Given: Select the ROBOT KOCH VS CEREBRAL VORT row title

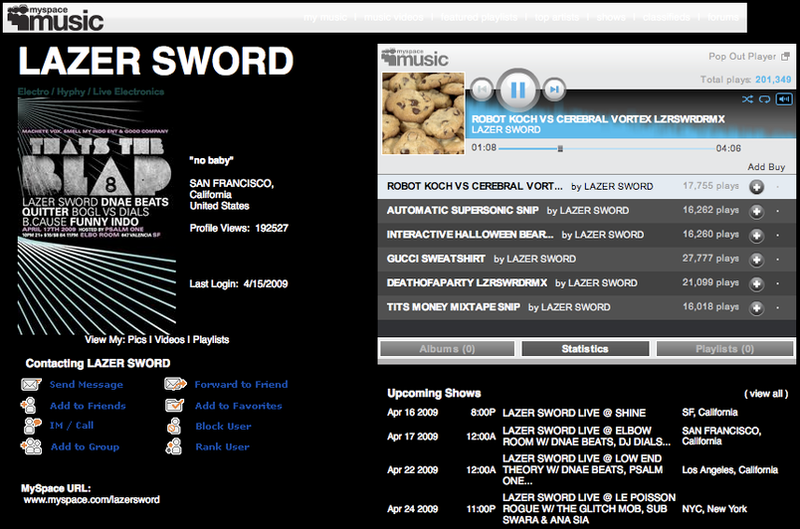Looking at the screenshot, I should (474, 186).
